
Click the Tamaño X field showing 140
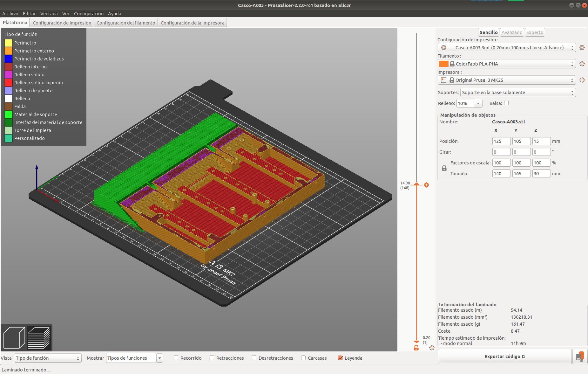click(x=501, y=174)
